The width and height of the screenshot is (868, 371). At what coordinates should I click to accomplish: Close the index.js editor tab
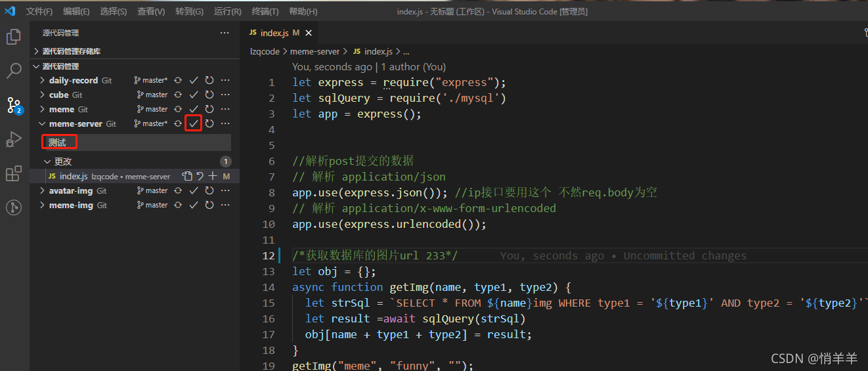[309, 33]
